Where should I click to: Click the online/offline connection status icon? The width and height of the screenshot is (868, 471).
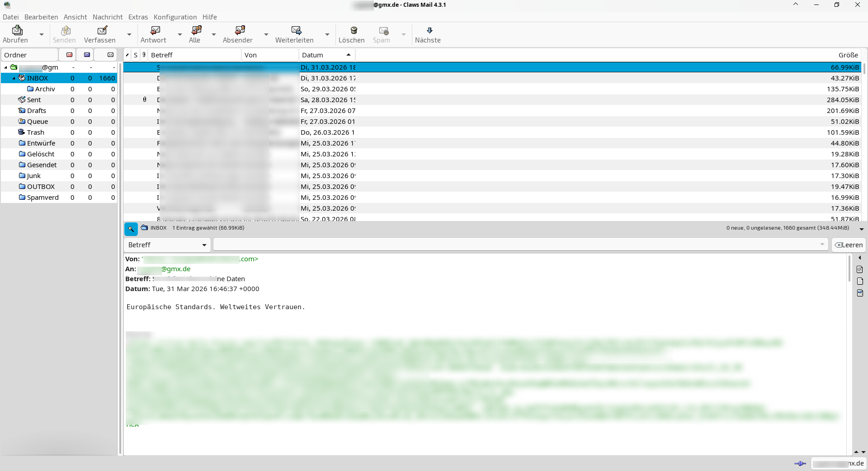(800, 463)
